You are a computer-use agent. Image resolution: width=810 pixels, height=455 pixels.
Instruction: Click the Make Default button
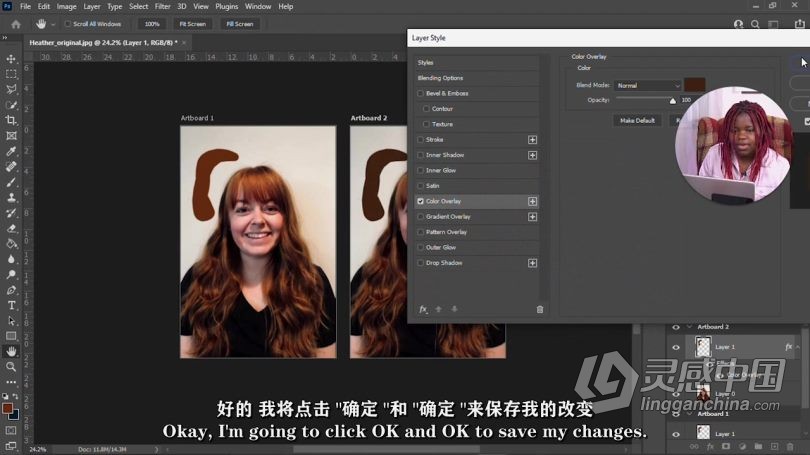pos(637,121)
